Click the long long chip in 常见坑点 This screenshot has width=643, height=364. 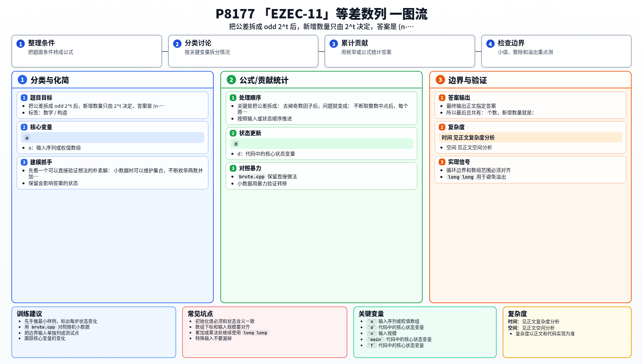click(255, 333)
